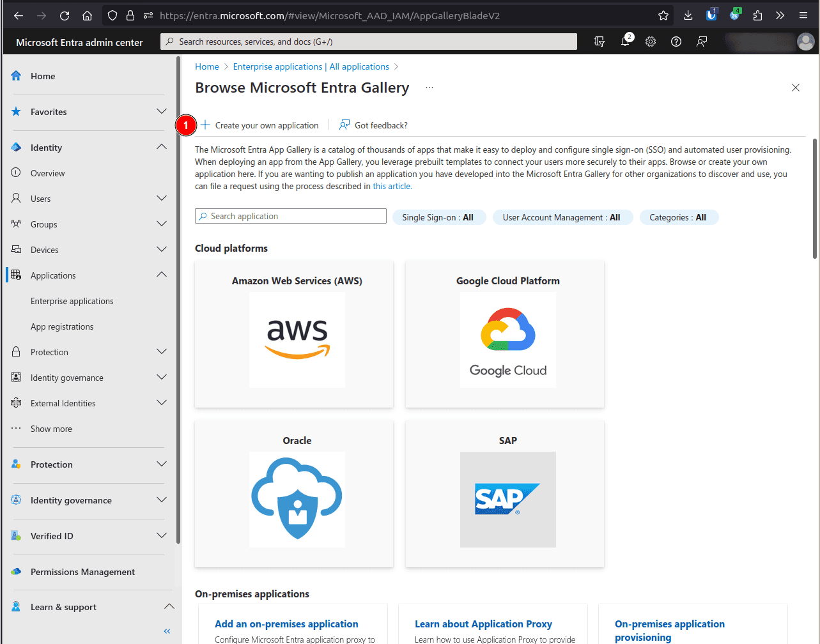
Task: Open Overview under Identity
Action: pos(48,173)
